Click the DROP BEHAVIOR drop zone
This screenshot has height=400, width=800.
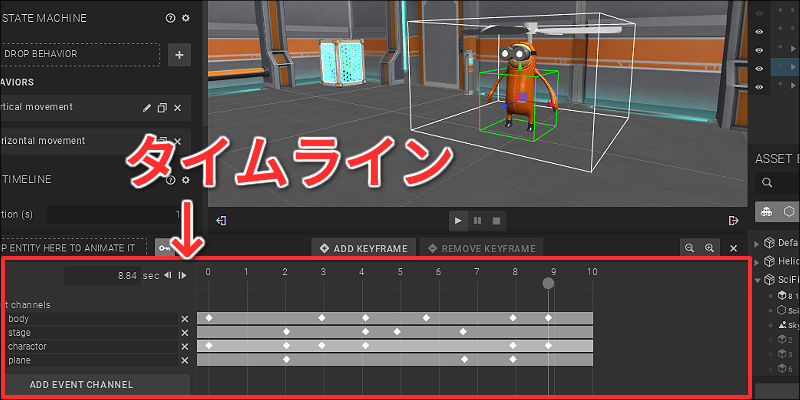80,54
